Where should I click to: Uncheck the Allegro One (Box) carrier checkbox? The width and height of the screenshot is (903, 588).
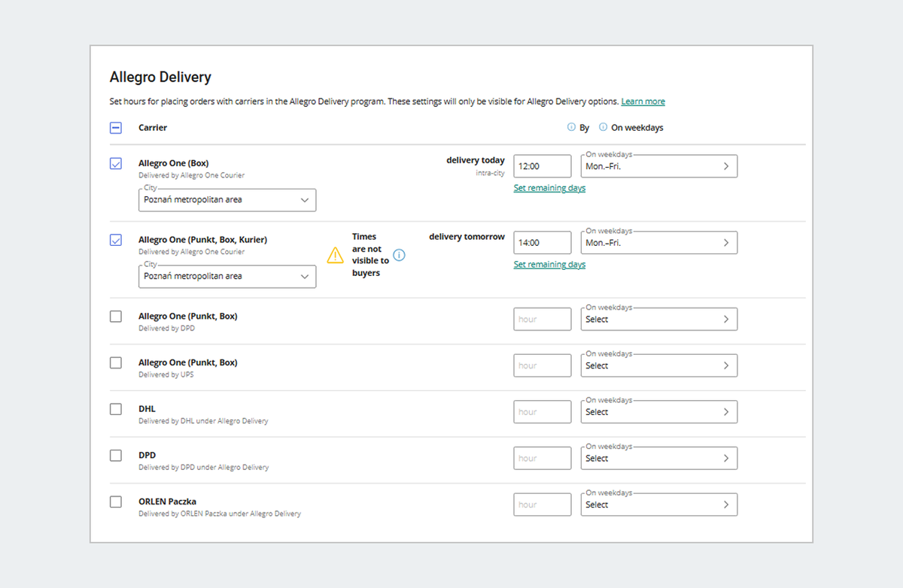coord(116,163)
